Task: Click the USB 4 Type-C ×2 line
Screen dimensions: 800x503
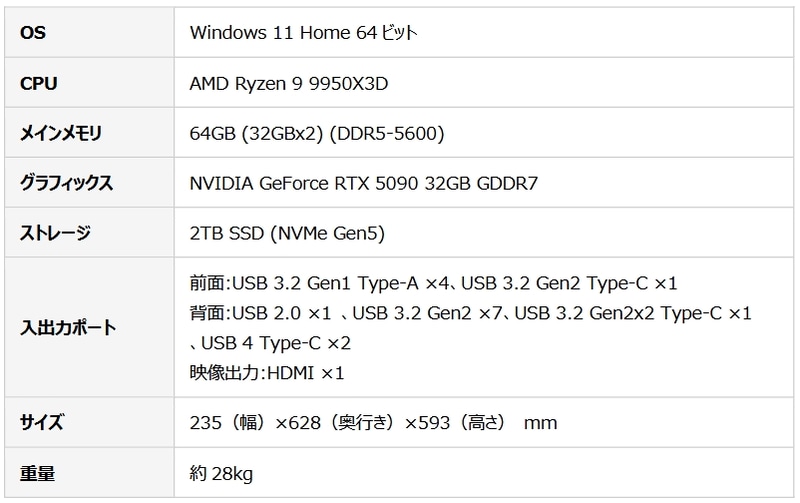Action: click(270, 343)
